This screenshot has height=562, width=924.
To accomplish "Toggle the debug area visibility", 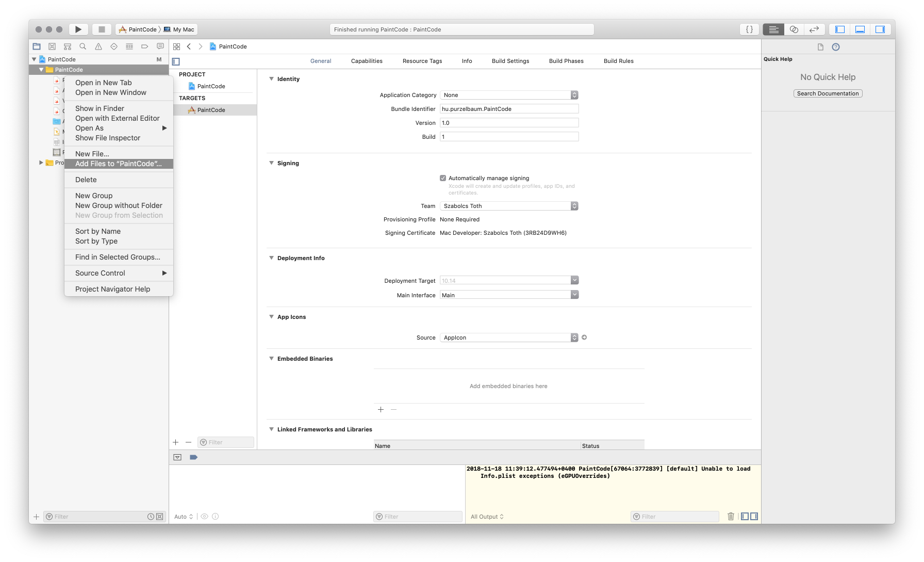I will click(860, 29).
